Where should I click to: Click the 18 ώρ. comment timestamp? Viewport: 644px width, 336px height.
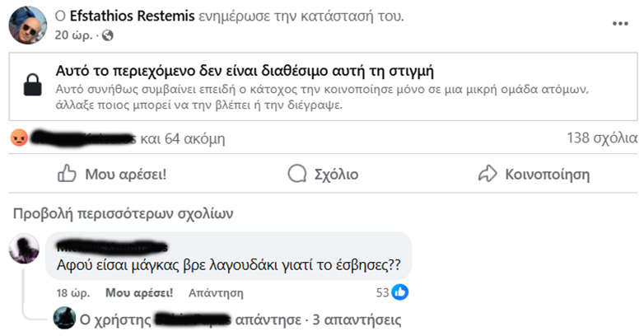[72, 292]
